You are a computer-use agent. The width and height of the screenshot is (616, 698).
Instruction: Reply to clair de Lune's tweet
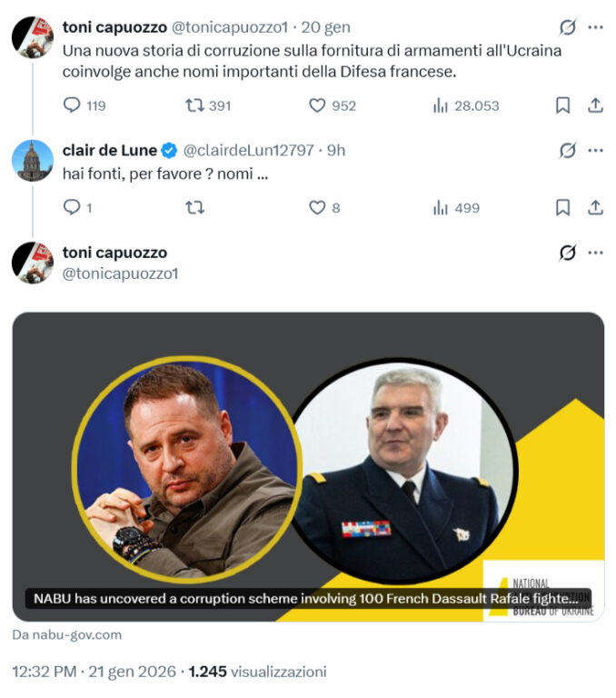tap(72, 207)
